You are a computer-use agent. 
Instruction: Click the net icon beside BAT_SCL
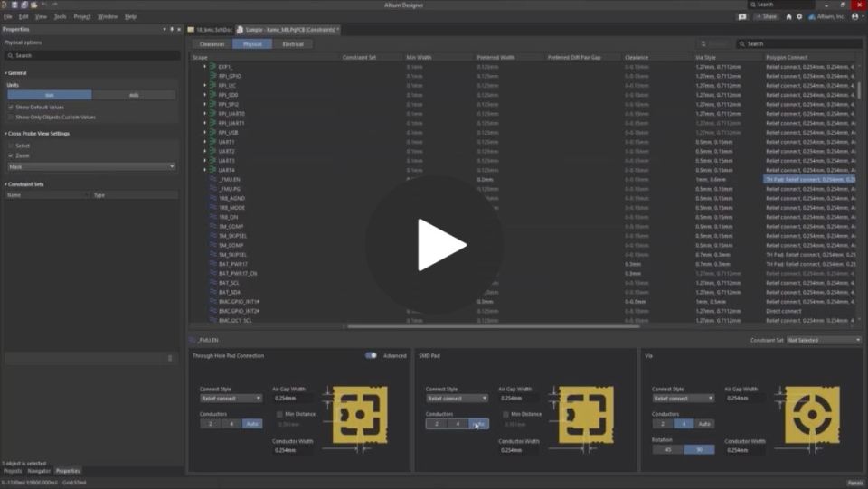coord(213,283)
